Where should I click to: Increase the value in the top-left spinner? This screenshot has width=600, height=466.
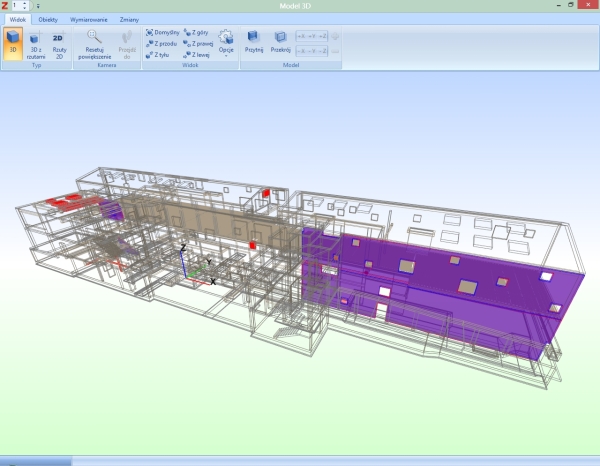pyautogui.click(x=26, y=4)
